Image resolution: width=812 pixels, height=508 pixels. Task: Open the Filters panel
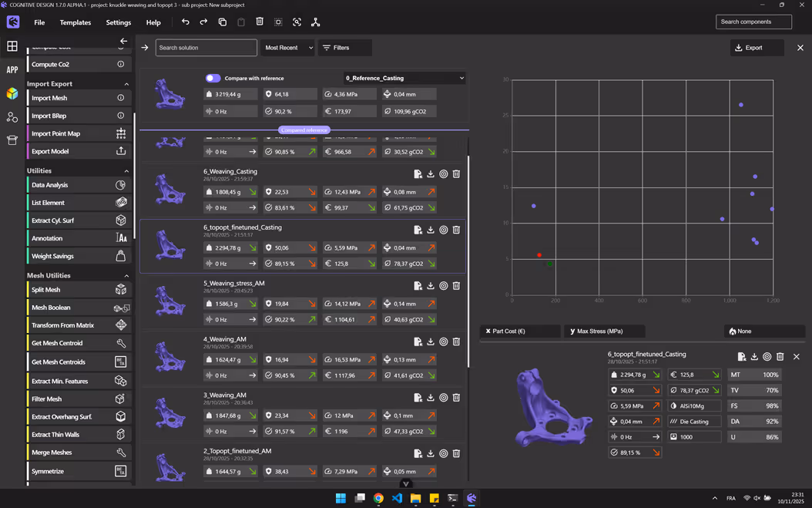pos(344,48)
